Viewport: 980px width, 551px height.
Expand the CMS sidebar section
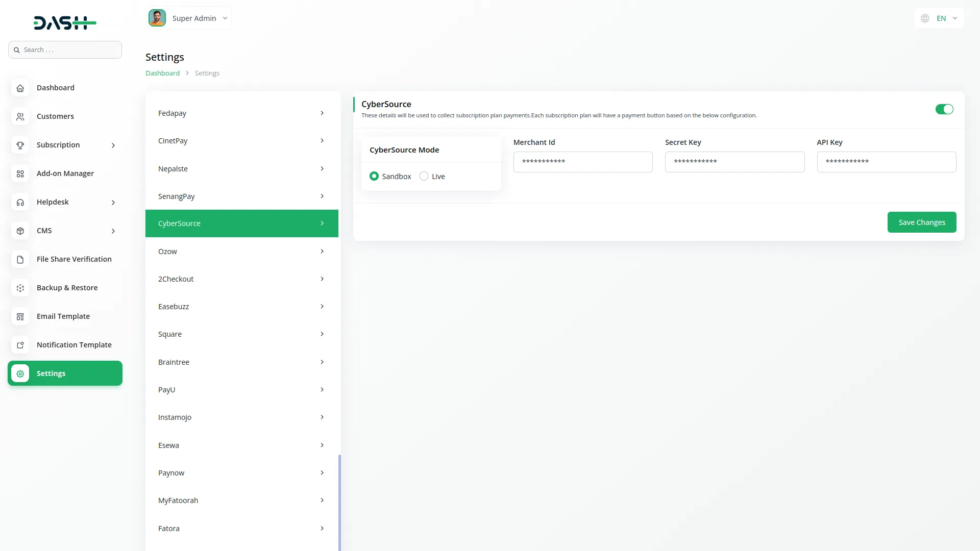click(x=65, y=231)
